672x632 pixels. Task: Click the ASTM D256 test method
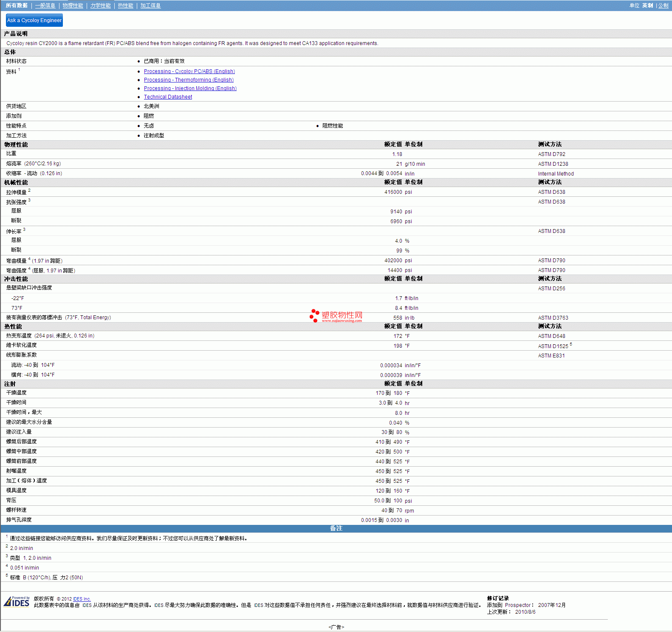pos(551,289)
